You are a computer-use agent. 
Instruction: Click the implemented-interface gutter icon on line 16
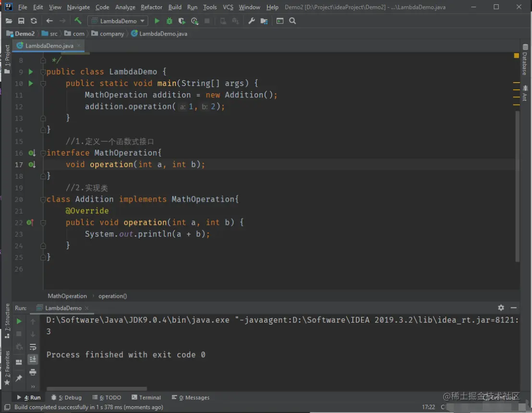click(x=32, y=153)
